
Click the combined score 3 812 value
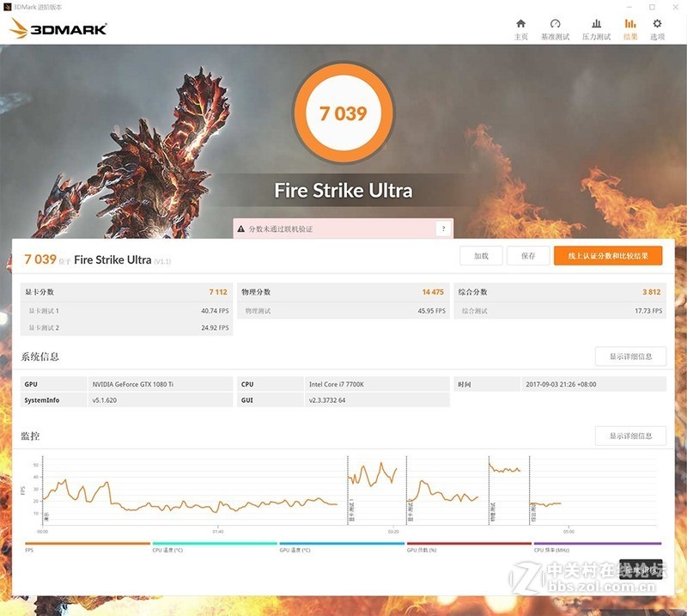point(652,292)
